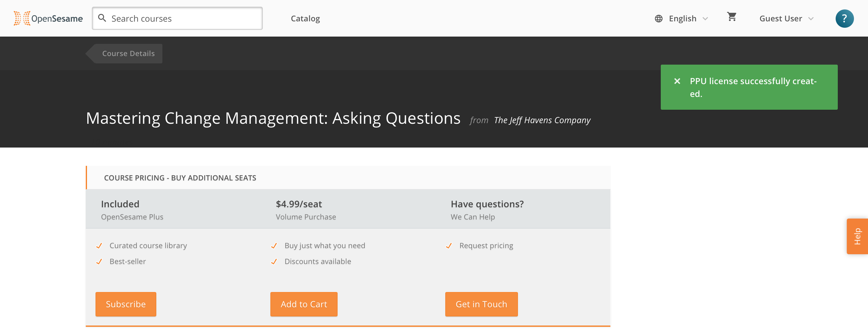
Task: Focus the Search courses field
Action: click(x=177, y=18)
